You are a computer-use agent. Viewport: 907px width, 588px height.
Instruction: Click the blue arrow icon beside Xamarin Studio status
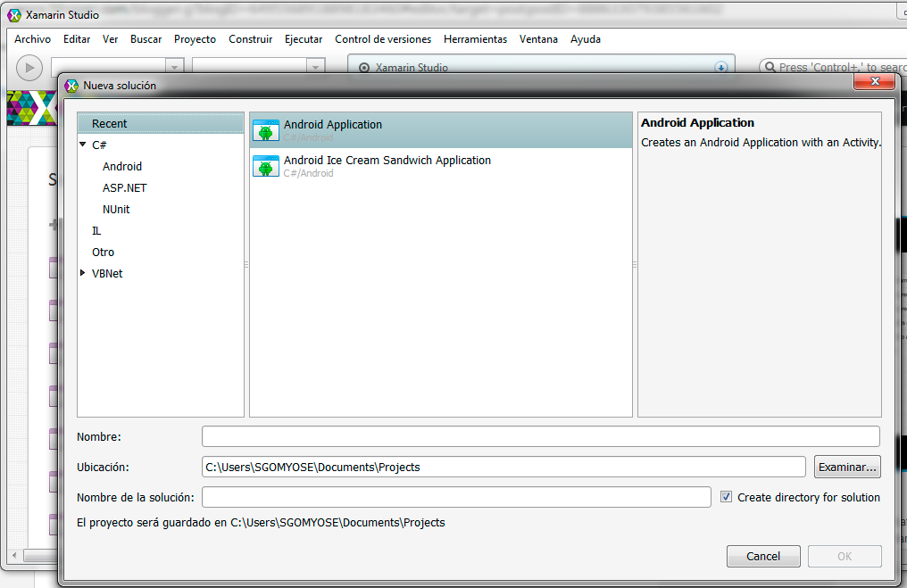(x=720, y=67)
